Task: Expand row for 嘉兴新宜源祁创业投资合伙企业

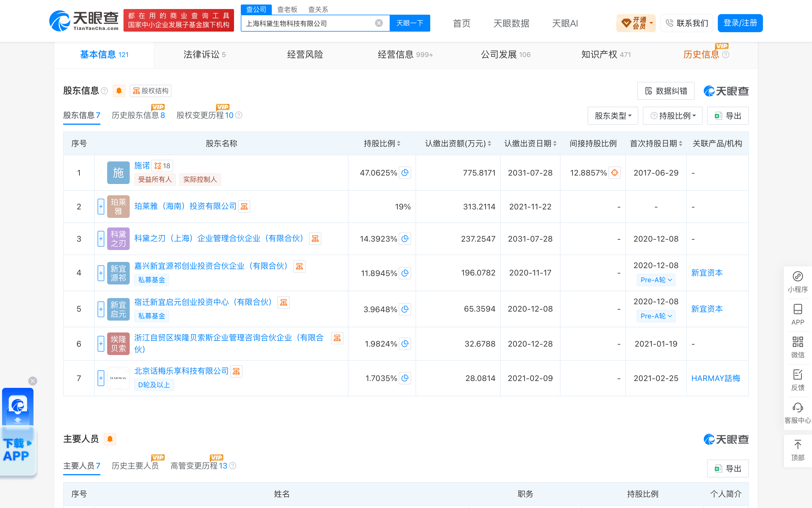Action: (x=101, y=273)
